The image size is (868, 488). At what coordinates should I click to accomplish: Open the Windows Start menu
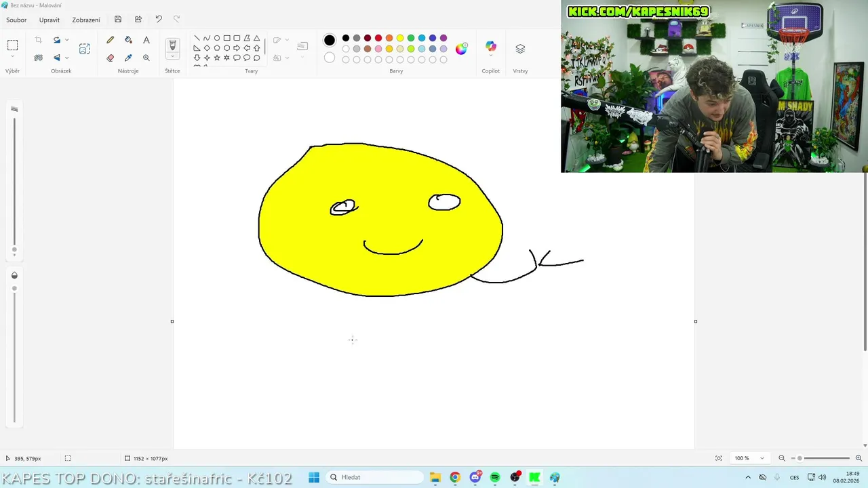pyautogui.click(x=314, y=477)
